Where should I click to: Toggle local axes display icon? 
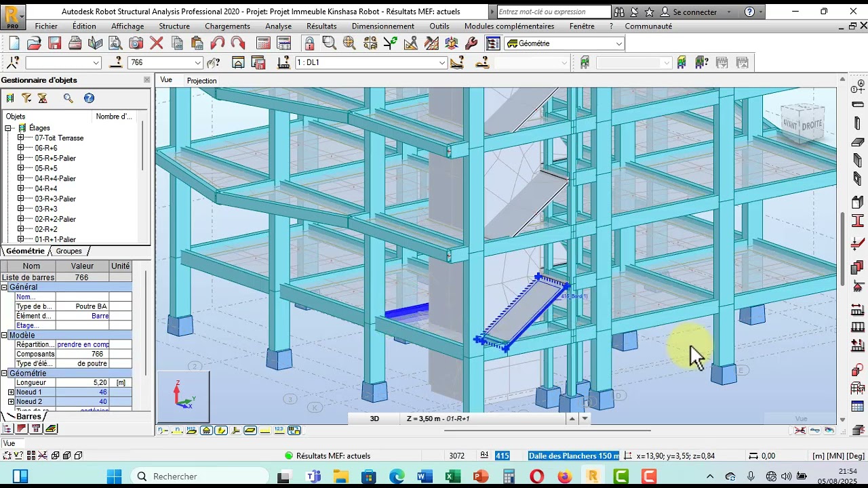tap(235, 430)
